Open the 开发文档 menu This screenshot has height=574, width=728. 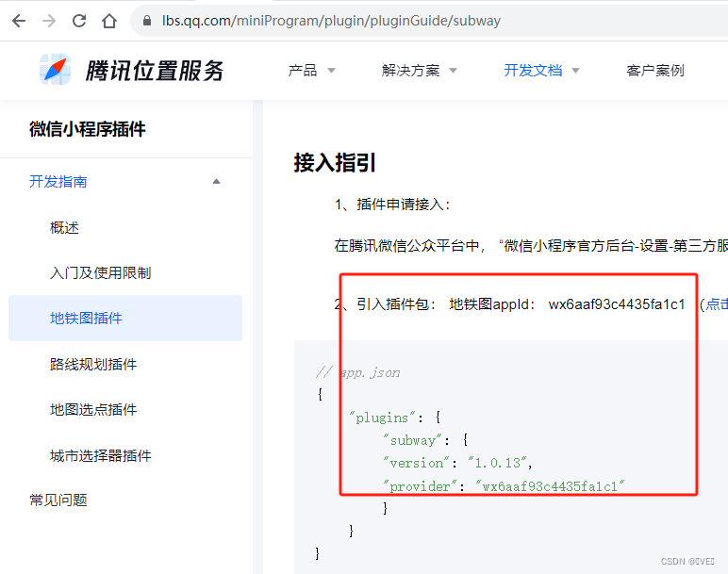[533, 71]
